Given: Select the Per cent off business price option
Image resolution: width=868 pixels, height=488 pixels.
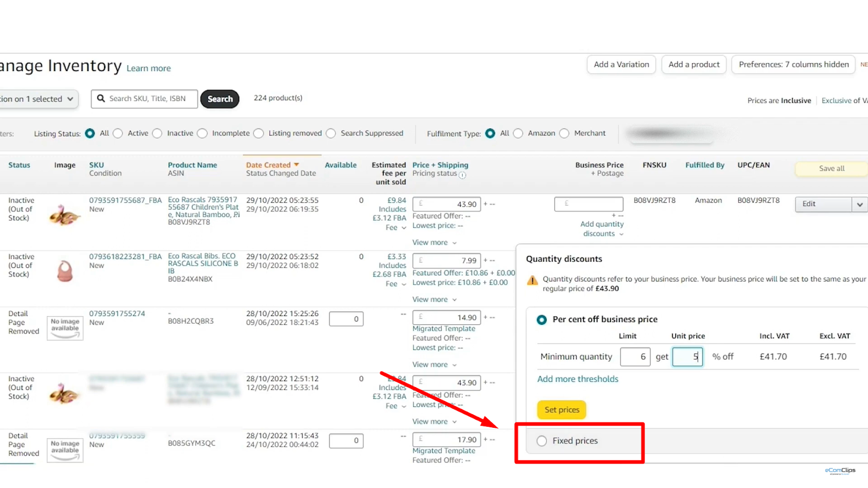Looking at the screenshot, I should coord(541,320).
